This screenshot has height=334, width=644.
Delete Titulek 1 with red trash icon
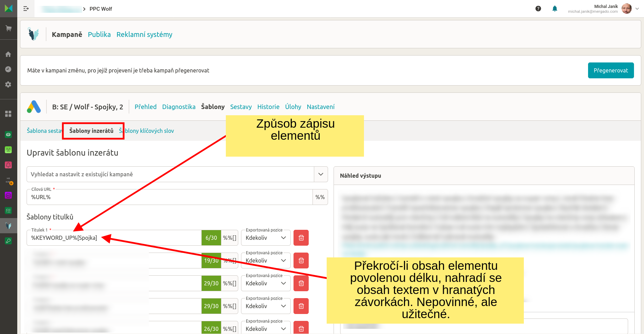301,238
